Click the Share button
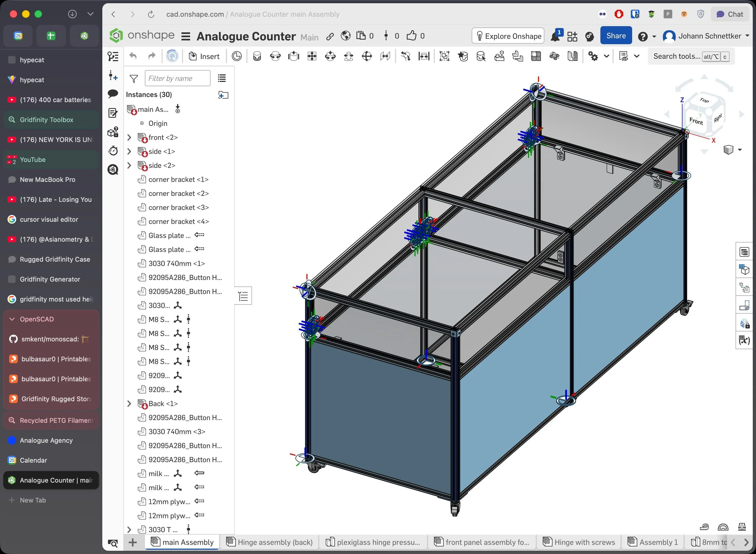756x554 pixels. point(616,36)
